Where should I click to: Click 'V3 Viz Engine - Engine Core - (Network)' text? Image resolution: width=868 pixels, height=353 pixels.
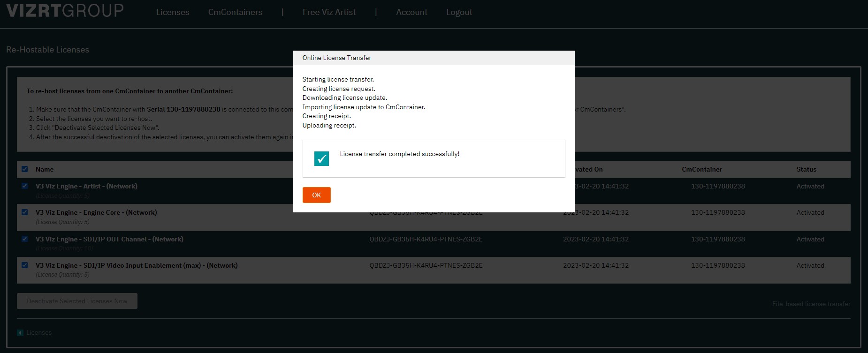(96, 212)
